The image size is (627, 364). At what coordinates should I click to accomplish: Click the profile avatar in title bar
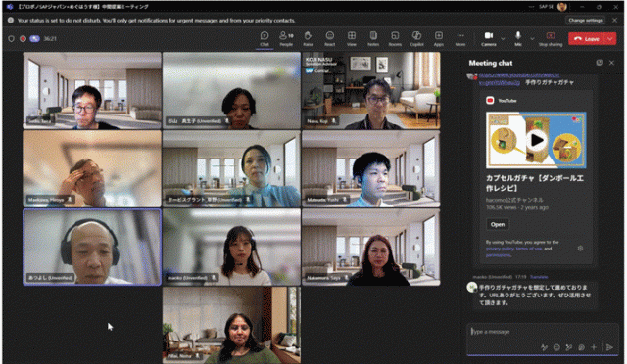[562, 7]
